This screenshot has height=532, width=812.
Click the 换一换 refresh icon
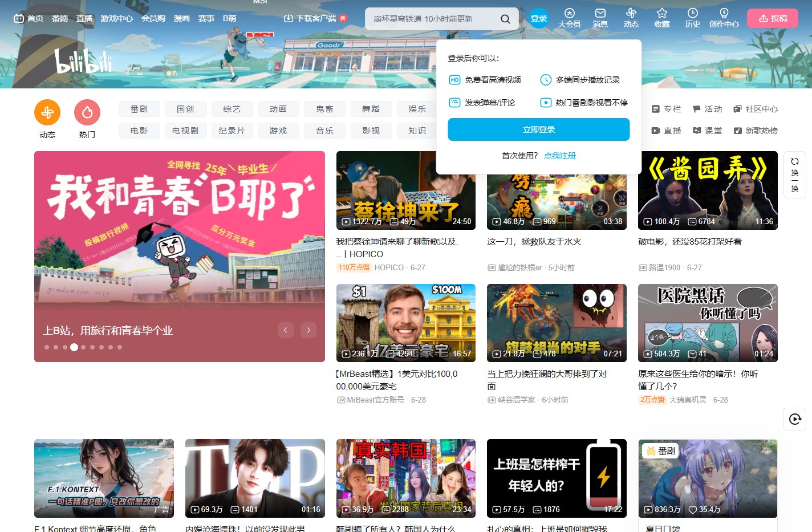point(794,174)
